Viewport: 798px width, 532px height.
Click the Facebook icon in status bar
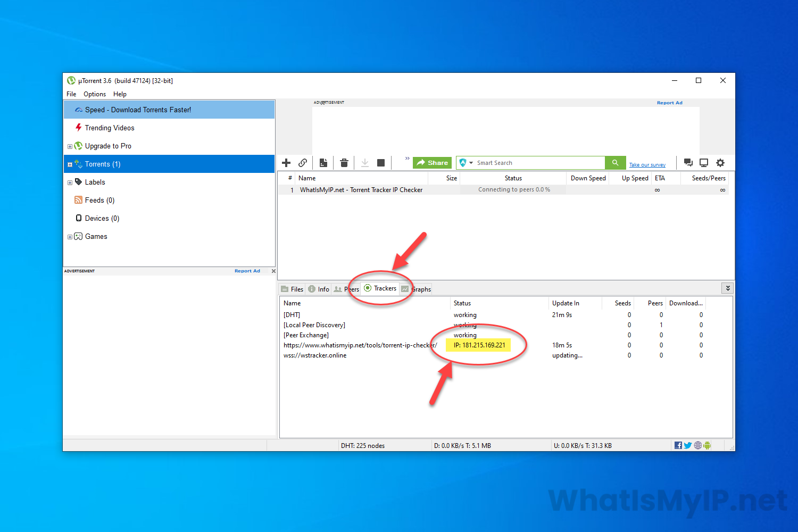coord(678,445)
